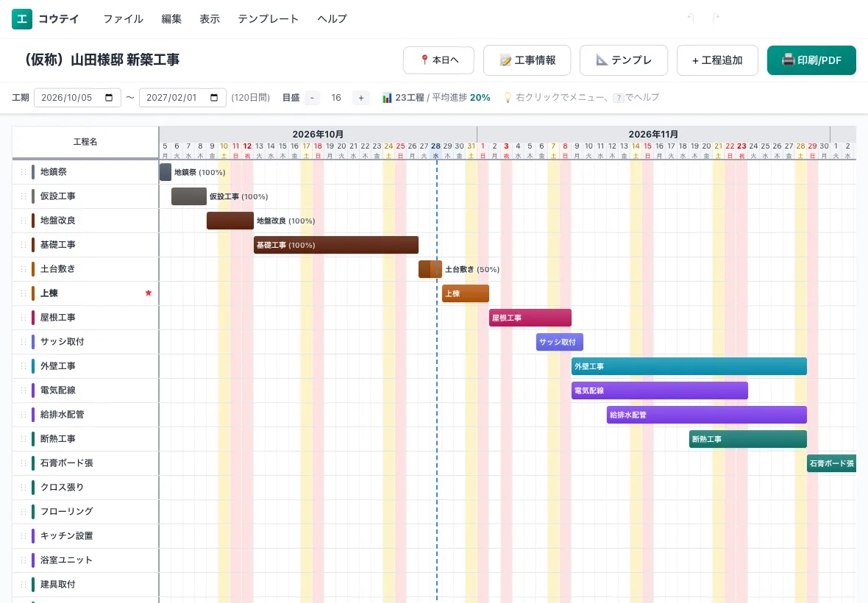Click the start date field 2026/10/05
The height and width of the screenshot is (603, 868).
point(77,97)
